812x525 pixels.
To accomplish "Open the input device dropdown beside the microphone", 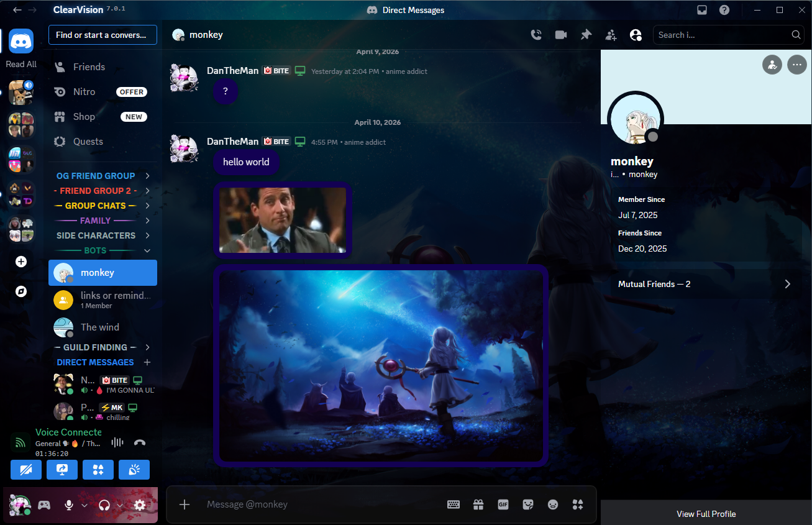I will (85, 505).
